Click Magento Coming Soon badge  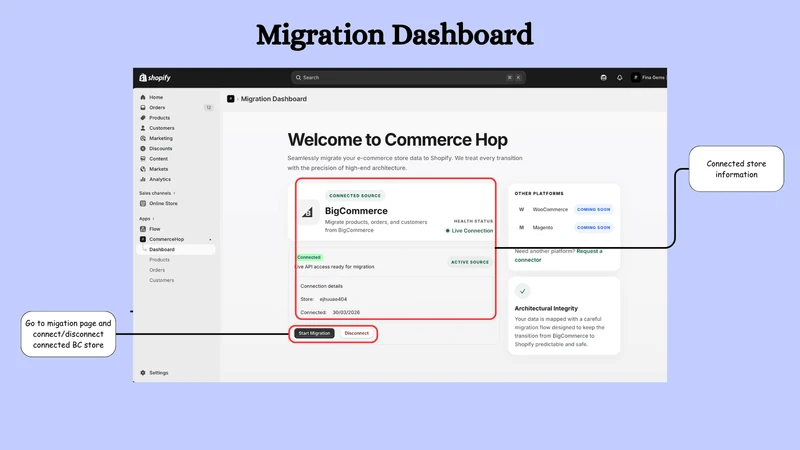593,228
